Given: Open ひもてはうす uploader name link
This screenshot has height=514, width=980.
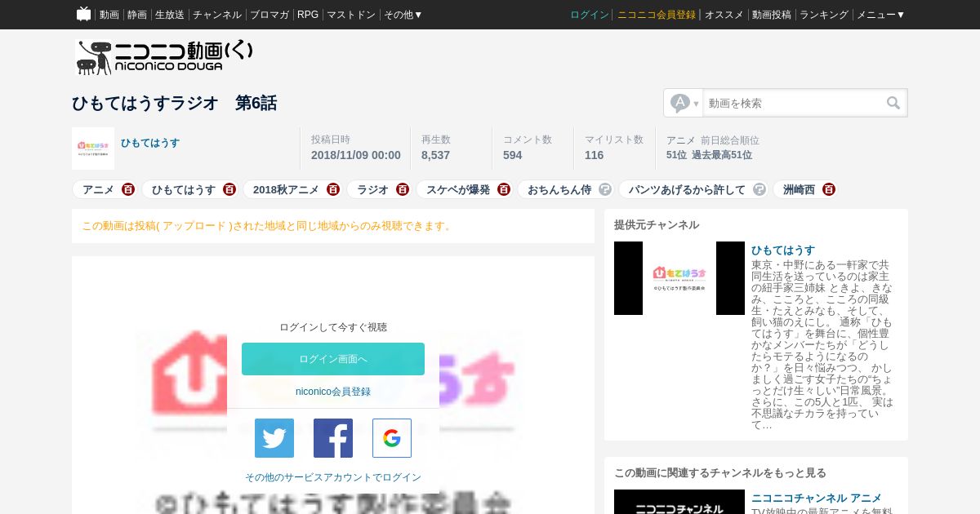Looking at the screenshot, I should [150, 143].
